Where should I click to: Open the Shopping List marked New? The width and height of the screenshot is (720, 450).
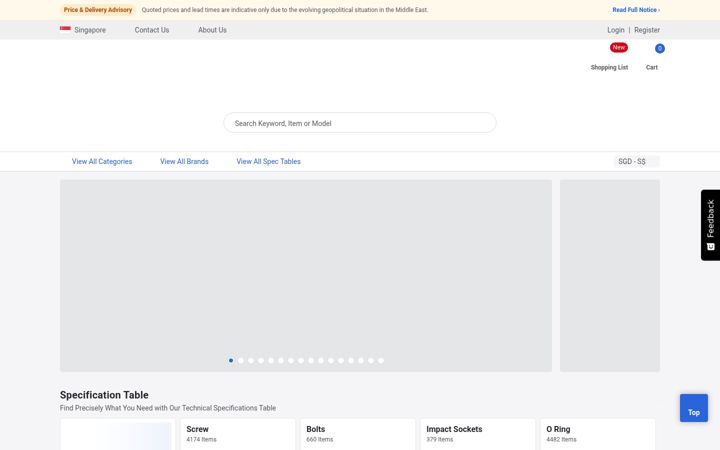coord(609,57)
